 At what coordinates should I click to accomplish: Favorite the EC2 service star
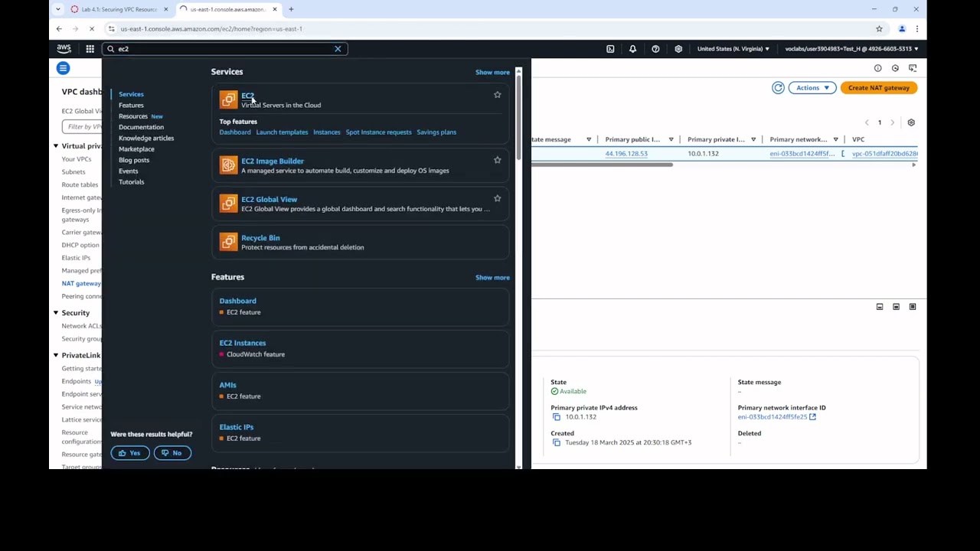pyautogui.click(x=497, y=95)
